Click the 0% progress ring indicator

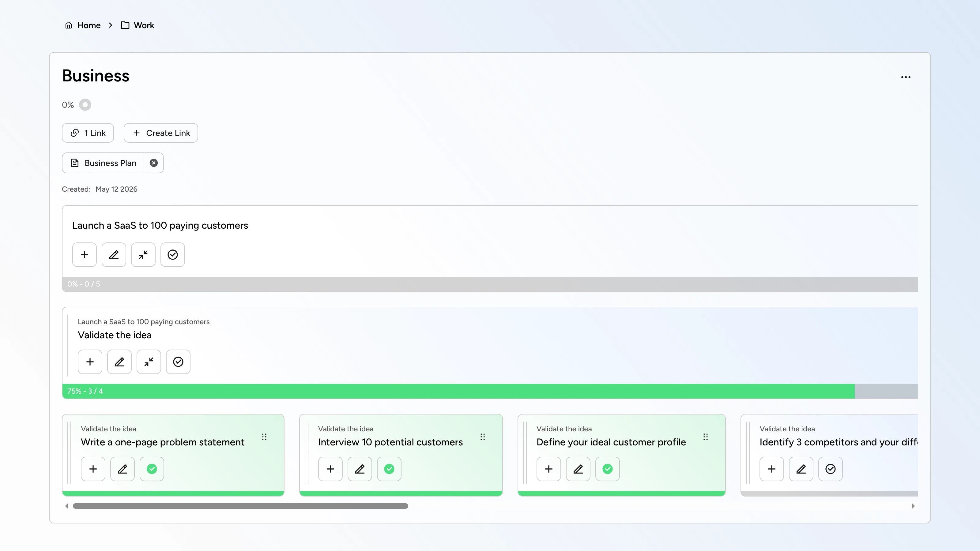click(x=85, y=105)
